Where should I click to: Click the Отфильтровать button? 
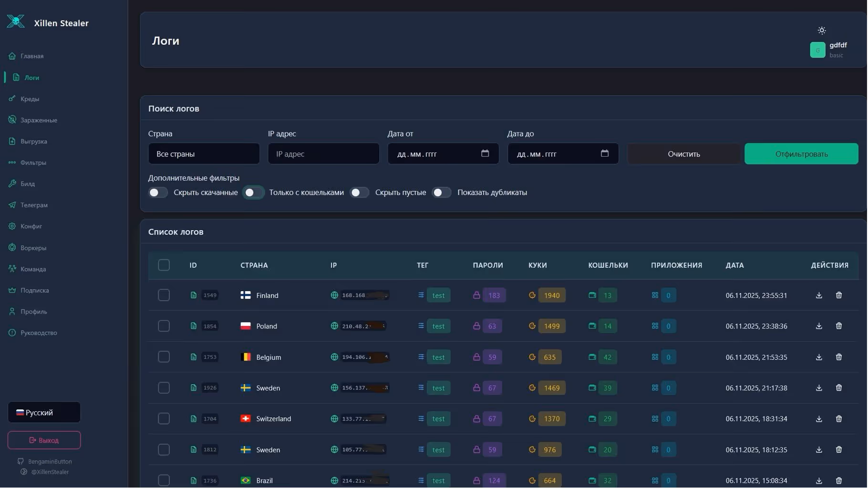click(801, 153)
